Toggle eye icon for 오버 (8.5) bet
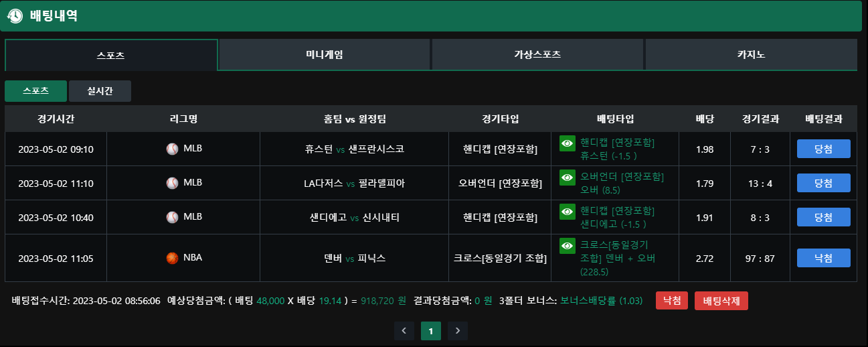This screenshot has height=347, width=868. 568,178
